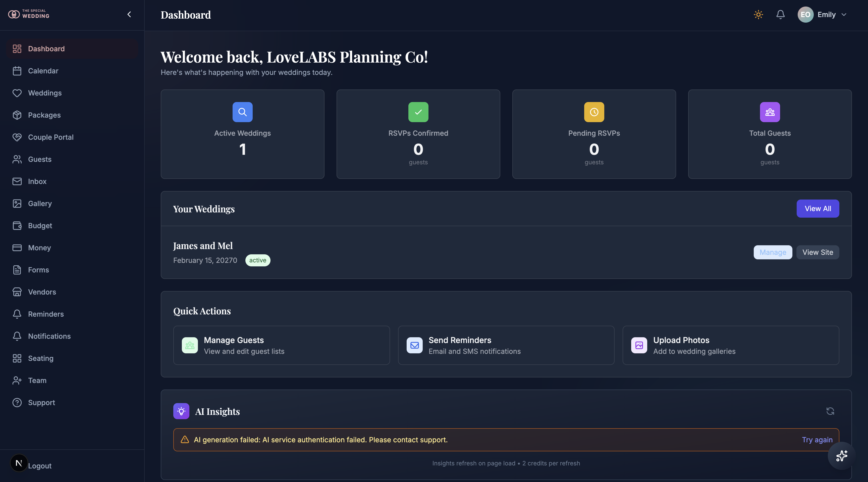This screenshot has width=868, height=482.
Task: View Site for James and Mel
Action: click(x=818, y=253)
